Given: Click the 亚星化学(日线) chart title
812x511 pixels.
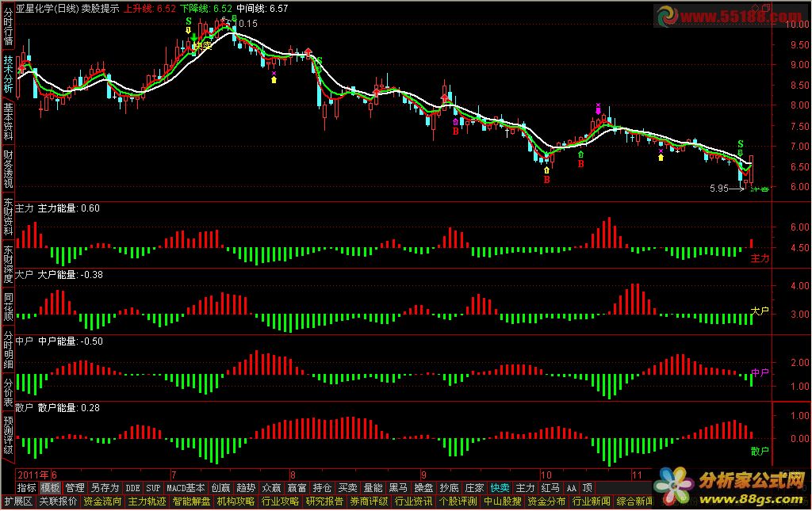Looking at the screenshot, I should tap(47, 9).
